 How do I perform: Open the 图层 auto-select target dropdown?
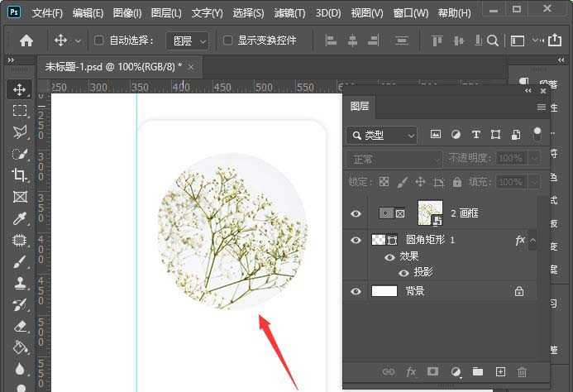[189, 41]
